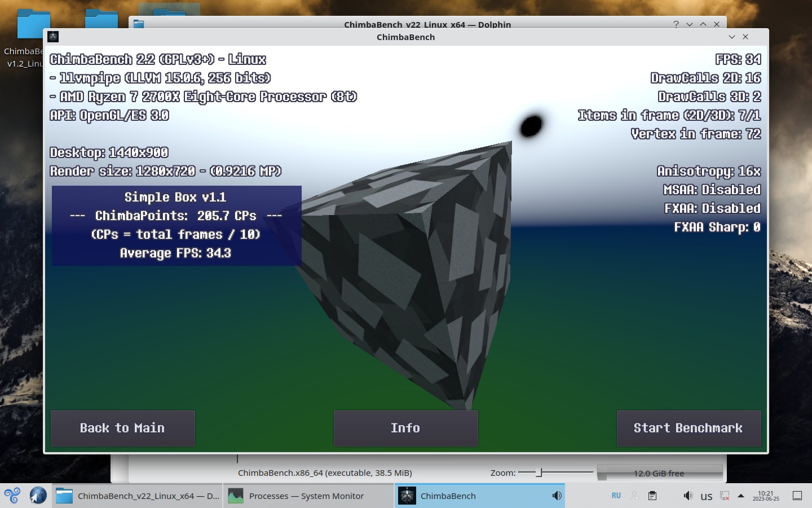This screenshot has height=508, width=812.
Task: Click the 'us' keyboard layout indicator
Action: coord(707,496)
